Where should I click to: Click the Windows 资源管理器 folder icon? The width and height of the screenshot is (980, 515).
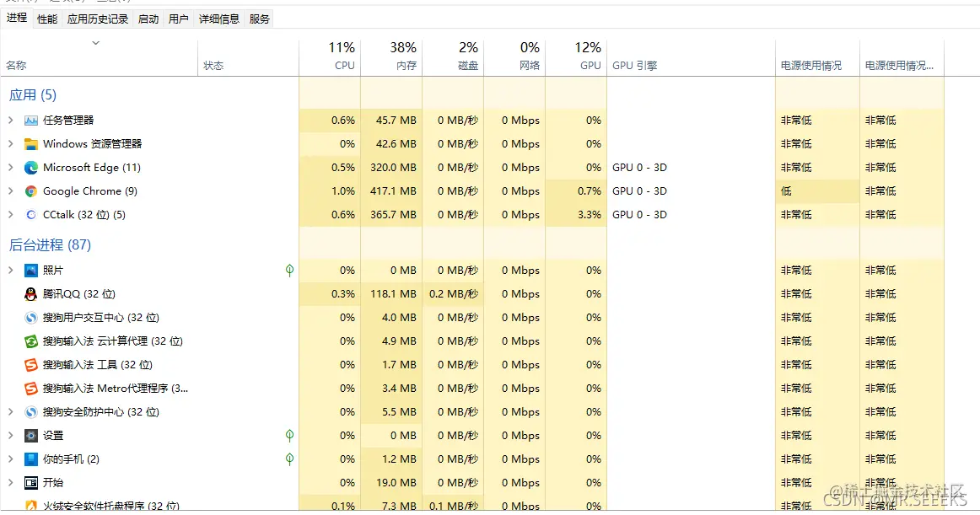coord(30,144)
